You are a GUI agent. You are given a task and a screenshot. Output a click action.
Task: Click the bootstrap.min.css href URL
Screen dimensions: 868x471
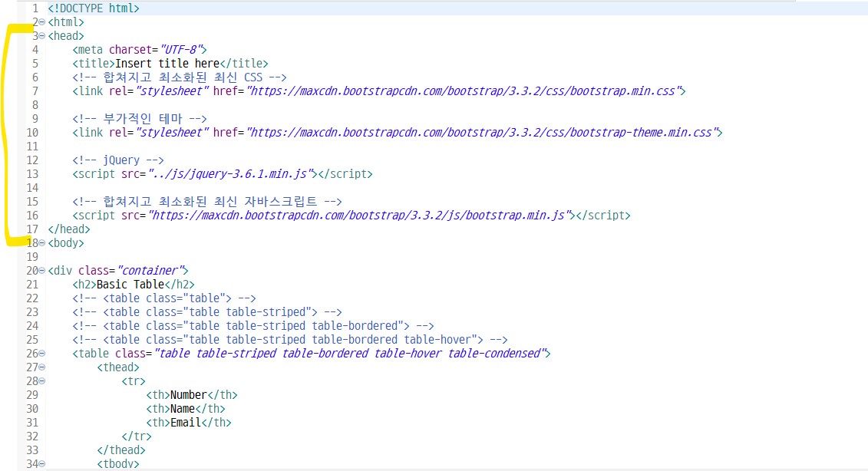(463, 91)
